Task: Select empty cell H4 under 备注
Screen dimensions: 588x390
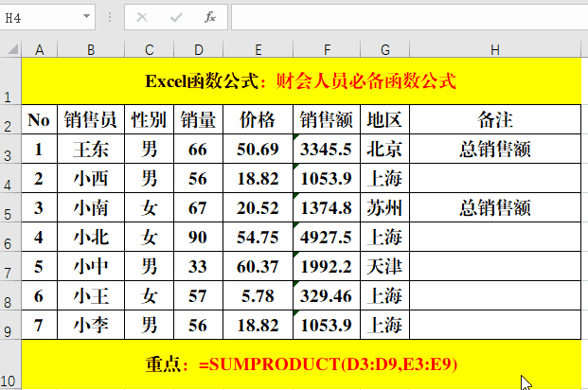Action: click(495, 178)
